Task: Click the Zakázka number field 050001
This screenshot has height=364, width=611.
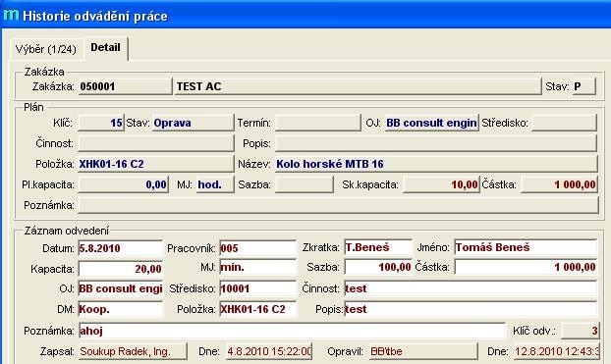Action: (125, 86)
